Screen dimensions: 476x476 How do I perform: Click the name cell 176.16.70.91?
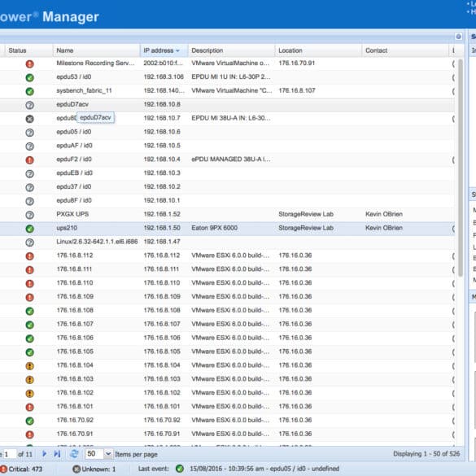point(75,435)
